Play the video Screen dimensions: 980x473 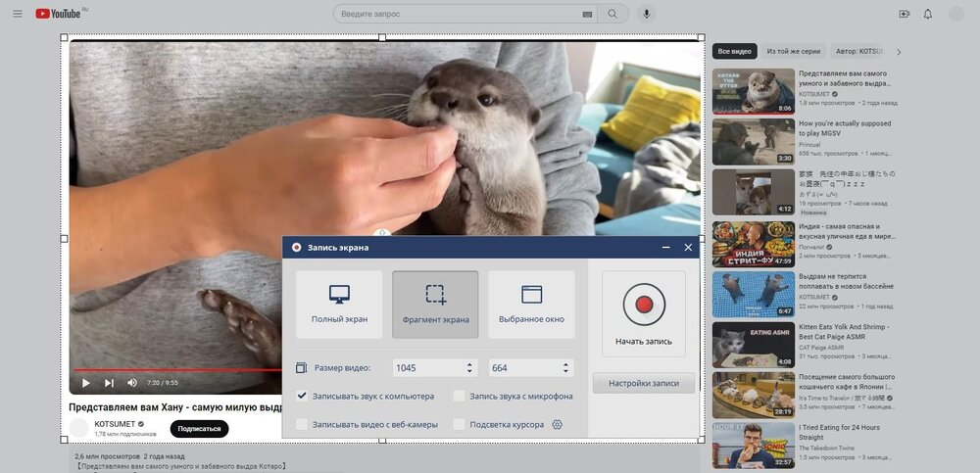(86, 382)
